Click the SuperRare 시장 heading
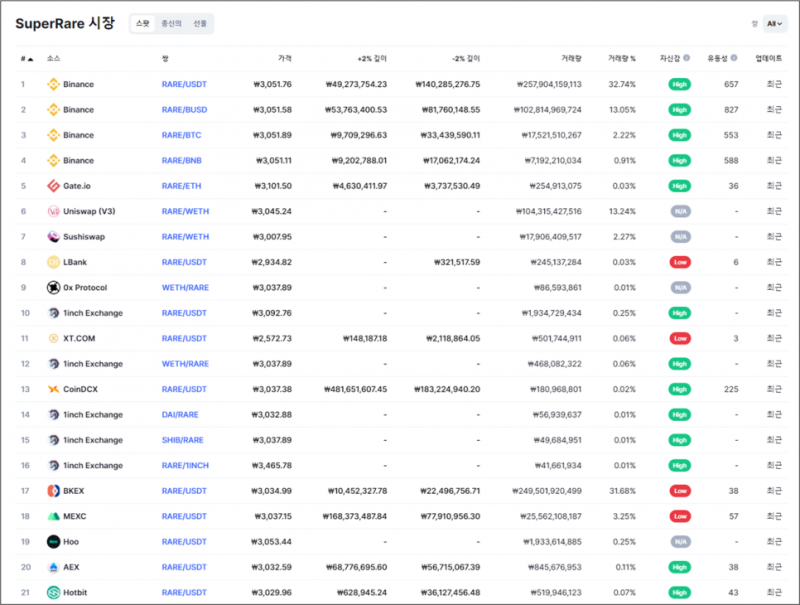Screen dimensions: 800x605 65,23
